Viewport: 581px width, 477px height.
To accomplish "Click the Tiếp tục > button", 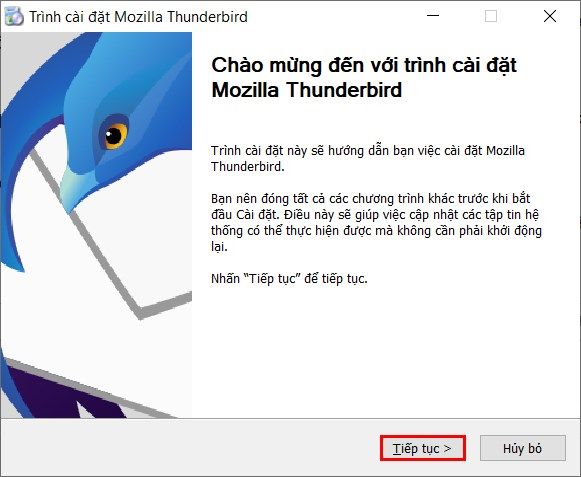I will point(422,448).
